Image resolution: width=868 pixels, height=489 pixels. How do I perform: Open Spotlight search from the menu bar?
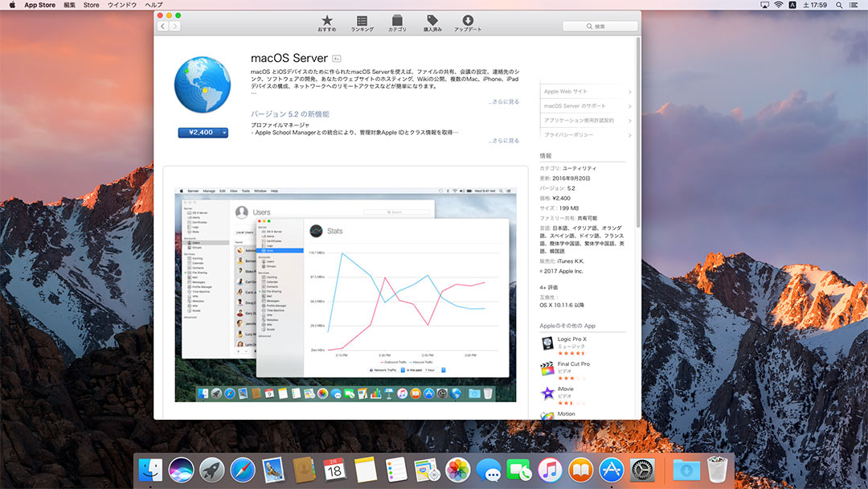click(x=839, y=5)
